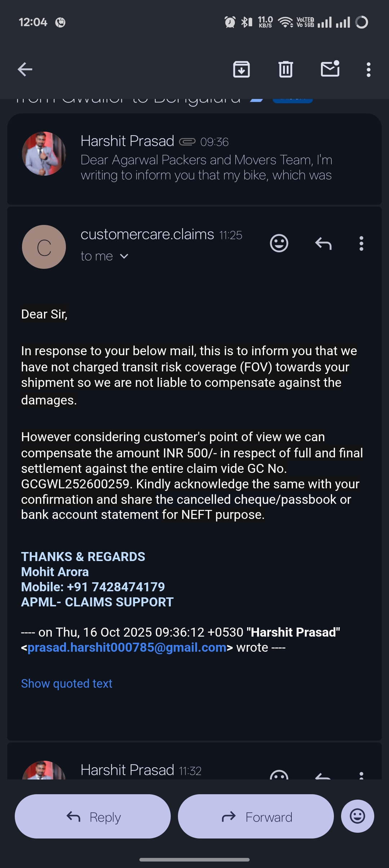Archive this email conversation
This screenshot has width=389, height=868.
(241, 69)
